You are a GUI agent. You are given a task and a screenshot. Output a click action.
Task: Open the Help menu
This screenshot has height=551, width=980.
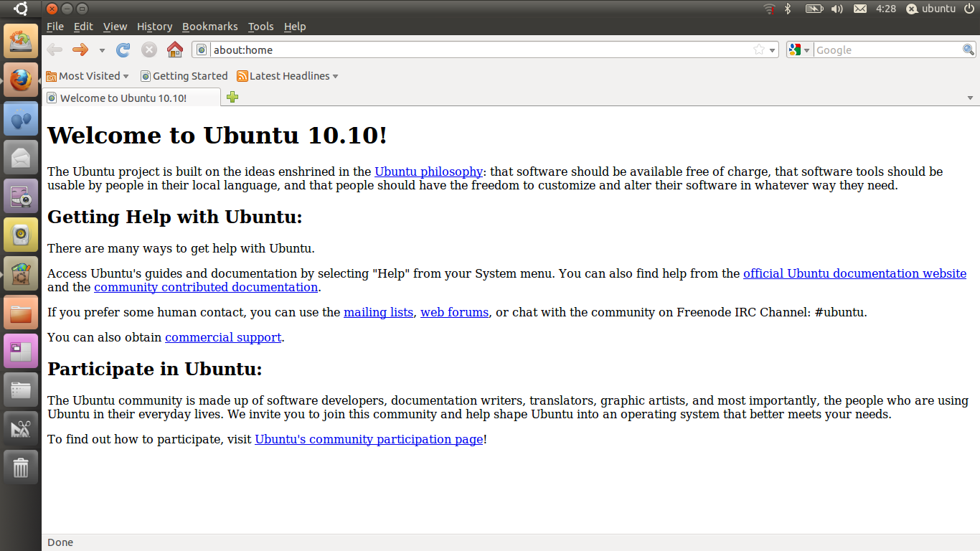295,27
